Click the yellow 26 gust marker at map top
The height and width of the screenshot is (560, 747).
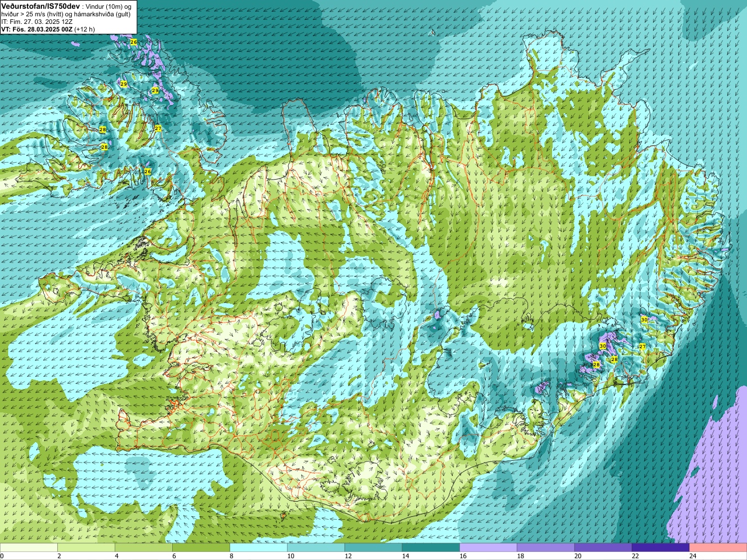(134, 42)
